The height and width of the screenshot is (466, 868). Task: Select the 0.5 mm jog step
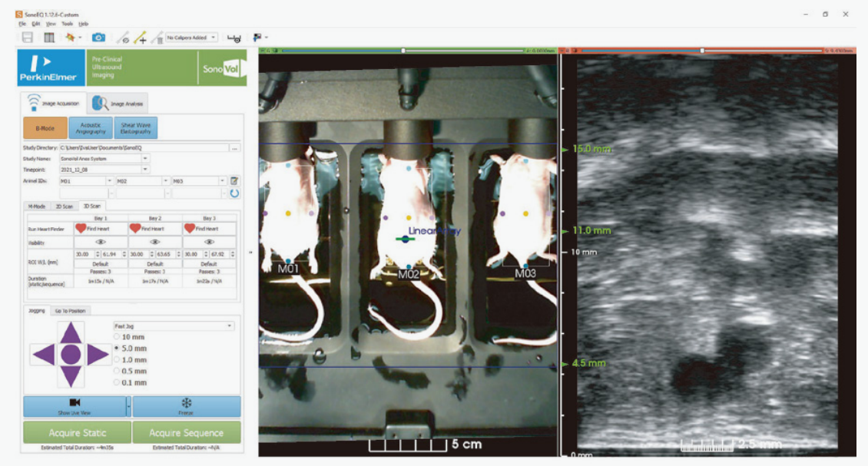[x=117, y=371]
